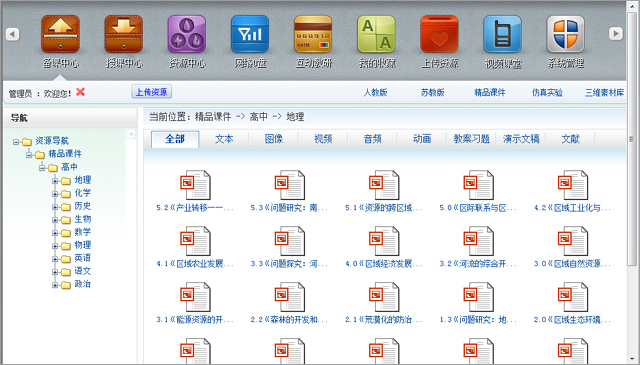Open the 视频课堂 phone icon
The width and height of the screenshot is (640, 365).
[502, 34]
